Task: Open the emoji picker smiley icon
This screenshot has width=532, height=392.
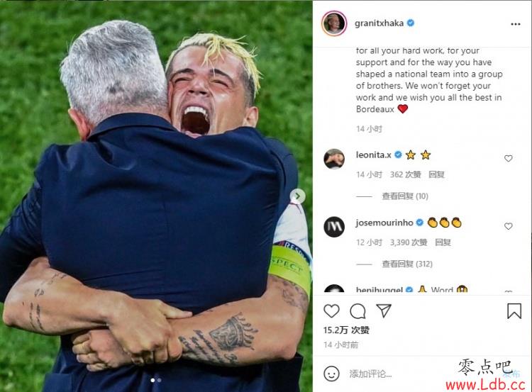Action: (331, 374)
